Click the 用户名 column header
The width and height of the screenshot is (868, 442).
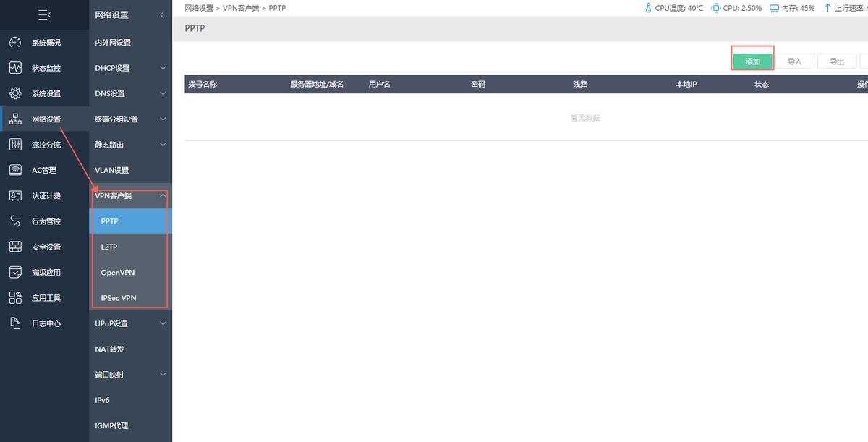[x=380, y=85]
